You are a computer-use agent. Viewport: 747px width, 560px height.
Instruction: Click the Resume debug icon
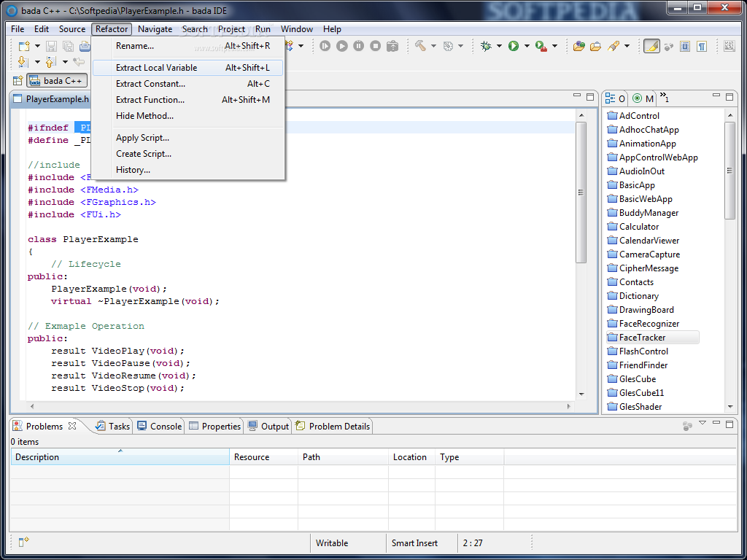[x=325, y=46]
